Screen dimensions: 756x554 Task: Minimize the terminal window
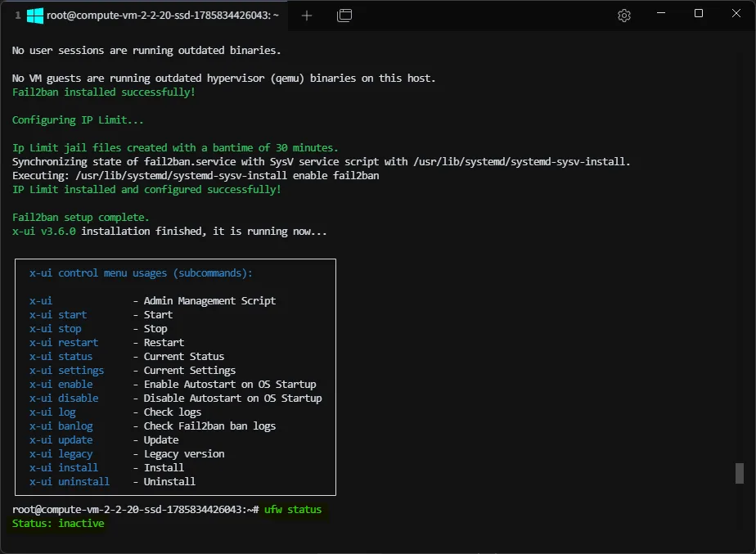pos(661,13)
